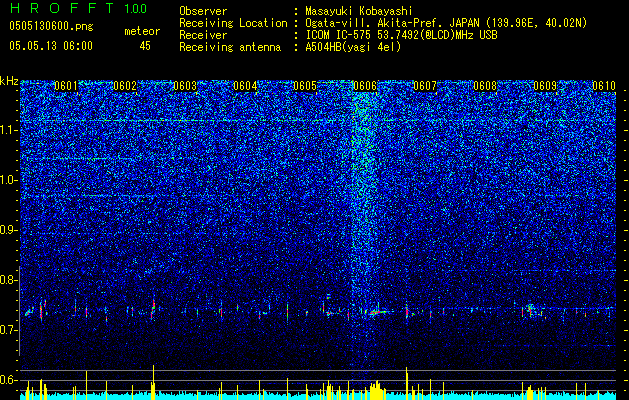Click the 0.7 frequency axis label

coord(8,330)
